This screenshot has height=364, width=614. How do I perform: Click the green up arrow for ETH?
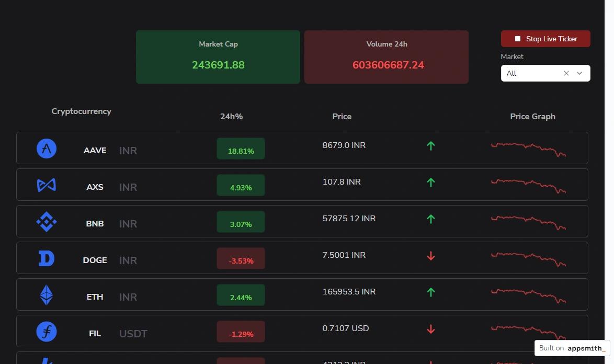pyautogui.click(x=431, y=292)
